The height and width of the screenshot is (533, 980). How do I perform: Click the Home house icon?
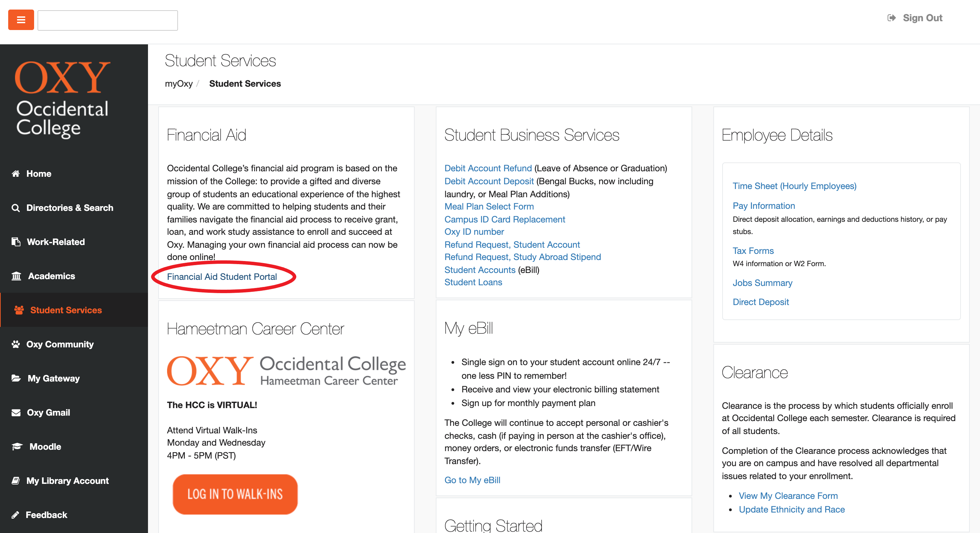(16, 174)
